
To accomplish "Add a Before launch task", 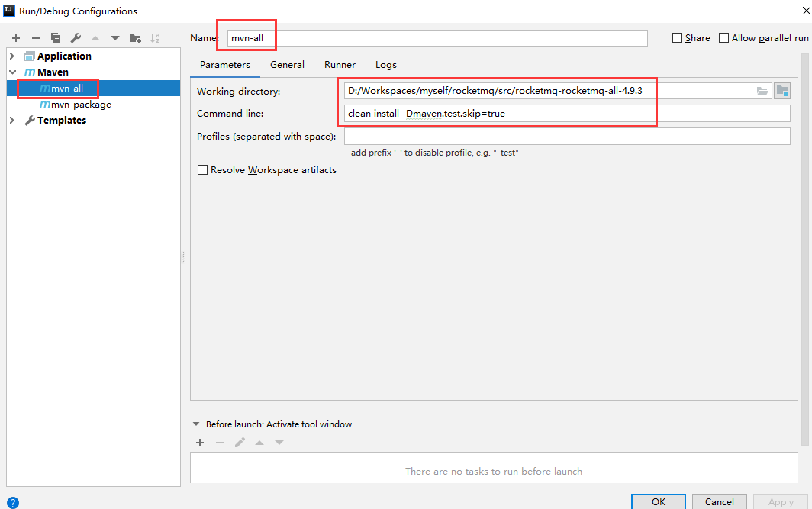I will (200, 443).
